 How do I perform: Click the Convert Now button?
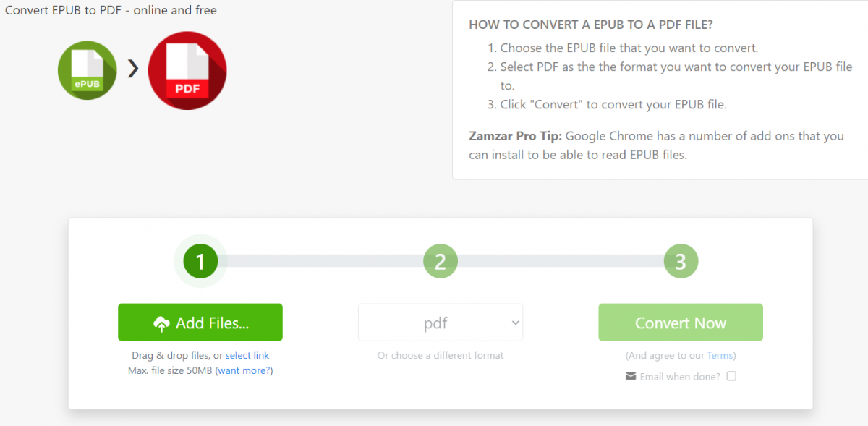(x=681, y=323)
